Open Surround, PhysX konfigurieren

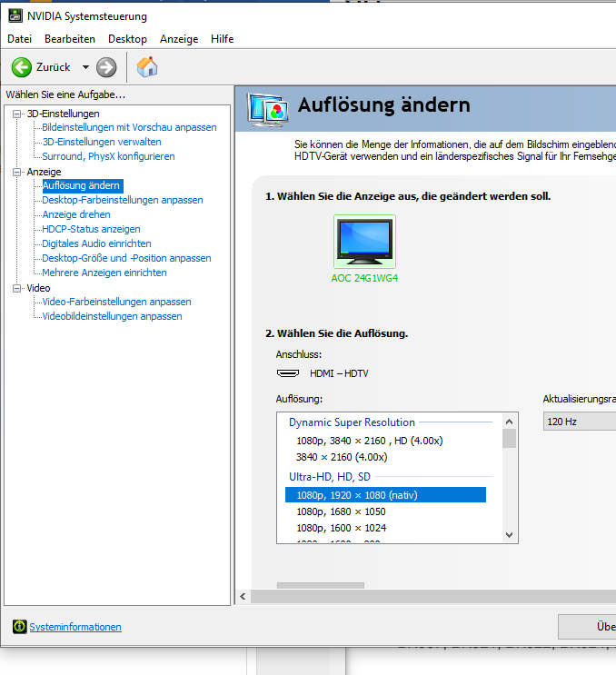click(x=108, y=156)
